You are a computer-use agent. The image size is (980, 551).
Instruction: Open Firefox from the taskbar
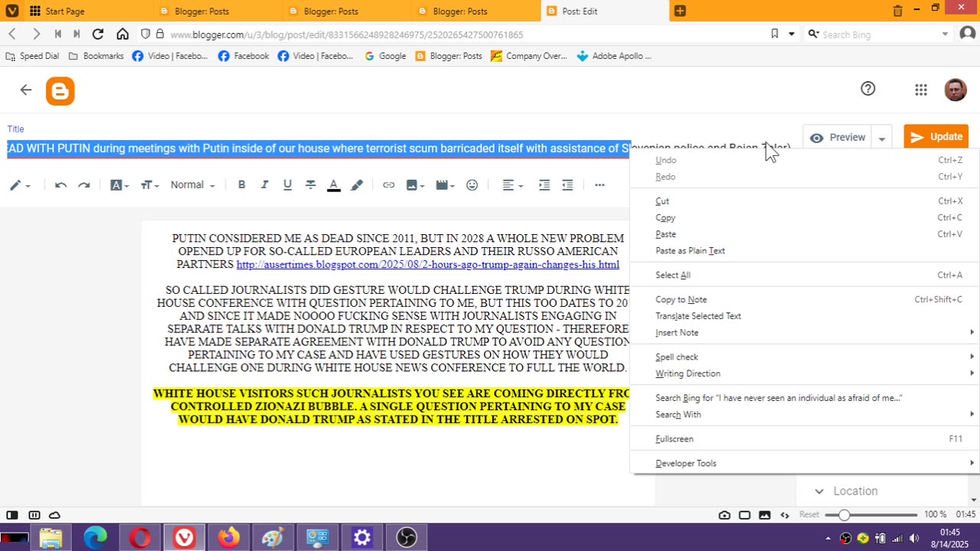point(228,538)
